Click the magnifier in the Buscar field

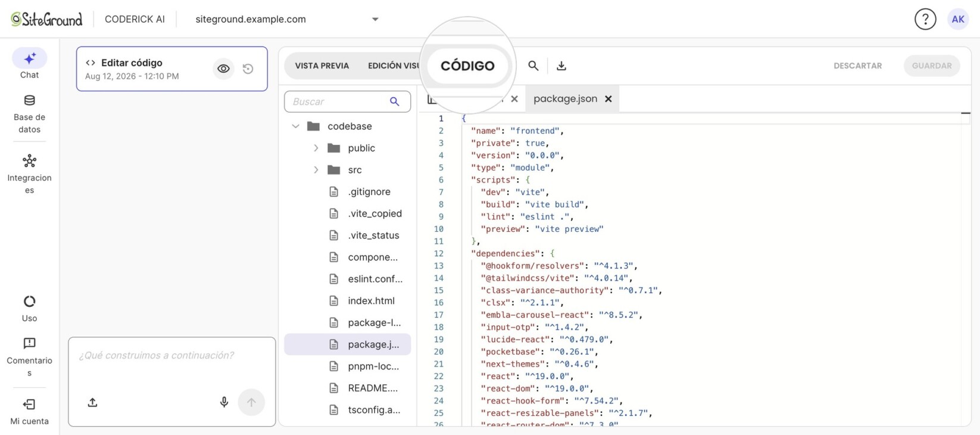pyautogui.click(x=394, y=101)
